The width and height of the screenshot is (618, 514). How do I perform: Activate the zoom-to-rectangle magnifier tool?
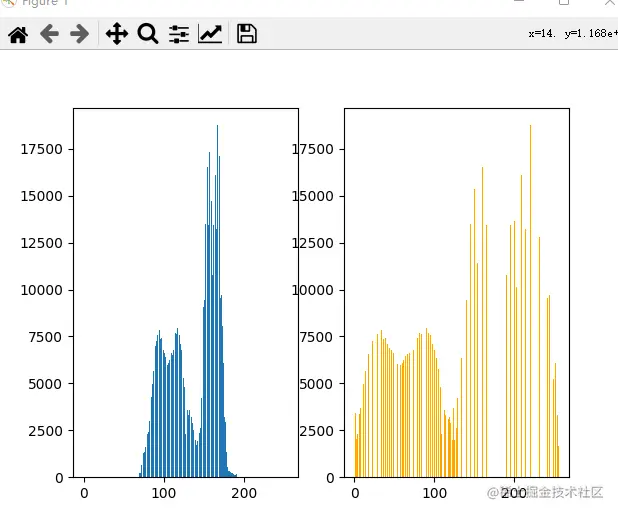148,34
